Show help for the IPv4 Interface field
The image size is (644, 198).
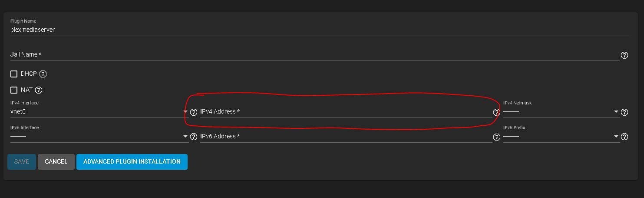(194, 112)
